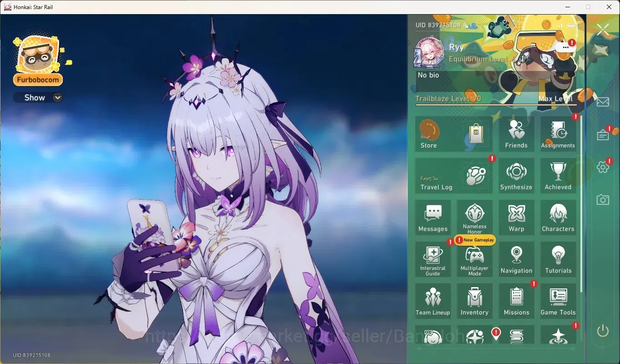Click the Trailblaze Level progress bar

coord(496,105)
